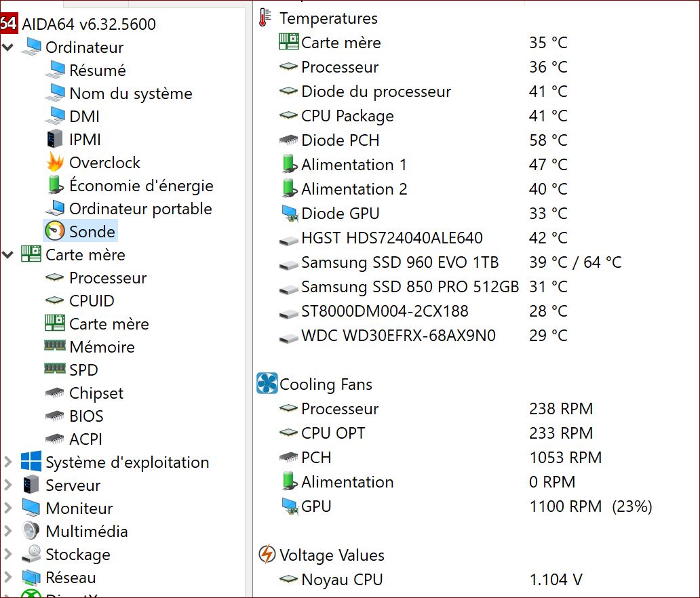Click the Multimédia speaker icon

(x=31, y=531)
